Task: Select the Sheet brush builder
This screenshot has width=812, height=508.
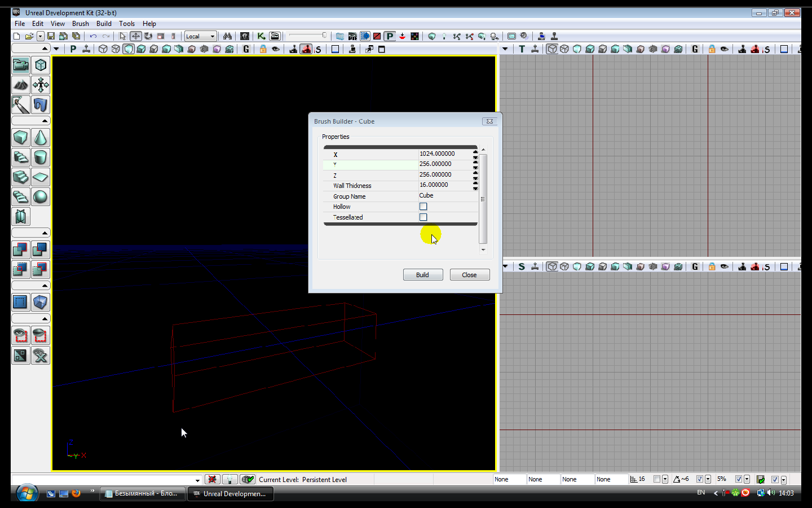Action: pos(41,177)
